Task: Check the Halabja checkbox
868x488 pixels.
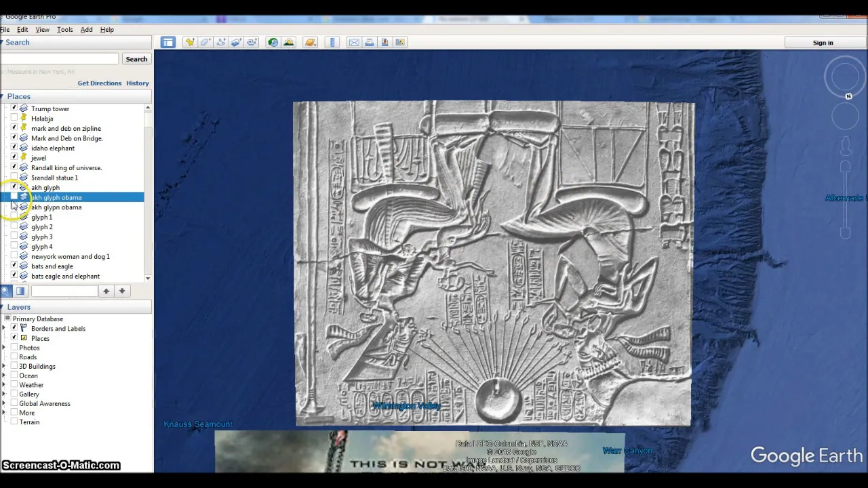Action: [x=14, y=119]
